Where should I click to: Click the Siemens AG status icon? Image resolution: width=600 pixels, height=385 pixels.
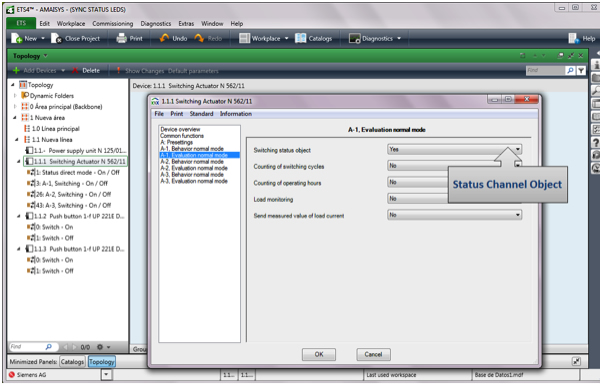pyautogui.click(x=11, y=375)
